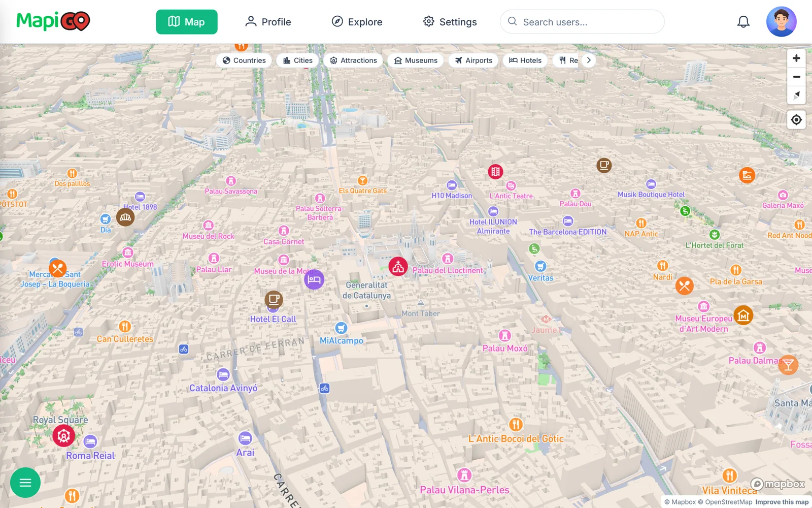Screen dimensions: 812x508
Task: Go to the Explore tab
Action: tap(357, 22)
